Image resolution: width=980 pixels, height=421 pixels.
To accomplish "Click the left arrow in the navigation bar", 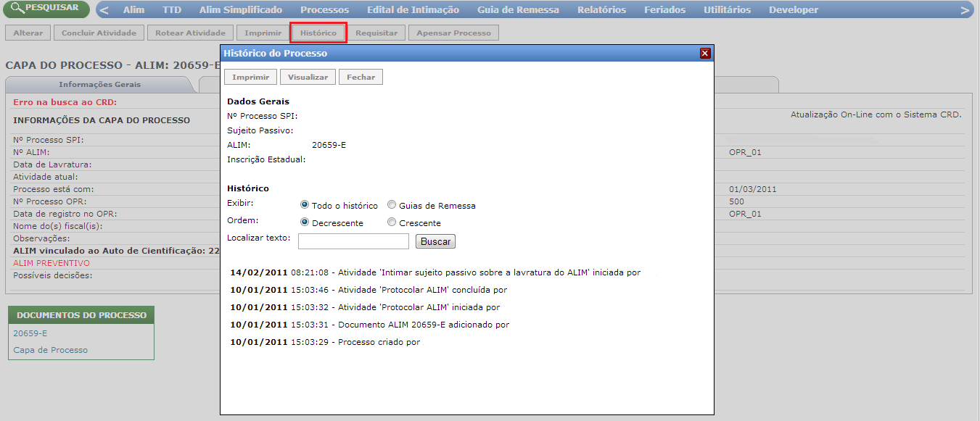I will coord(104,10).
